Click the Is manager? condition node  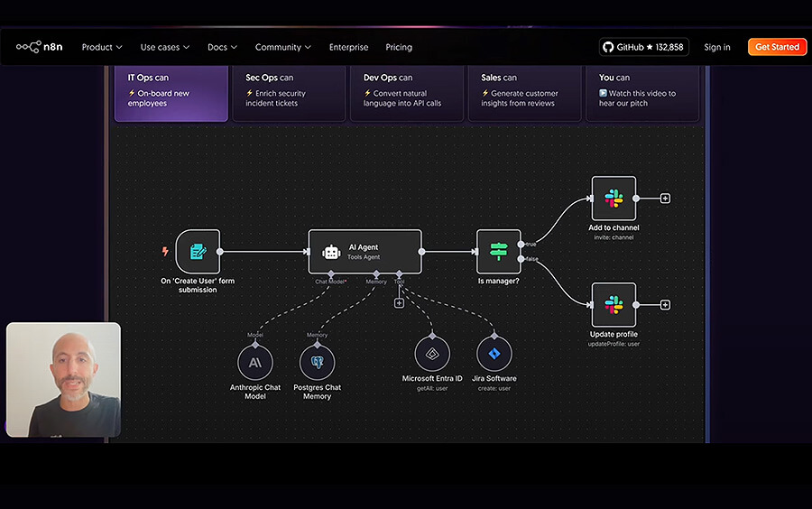499,252
